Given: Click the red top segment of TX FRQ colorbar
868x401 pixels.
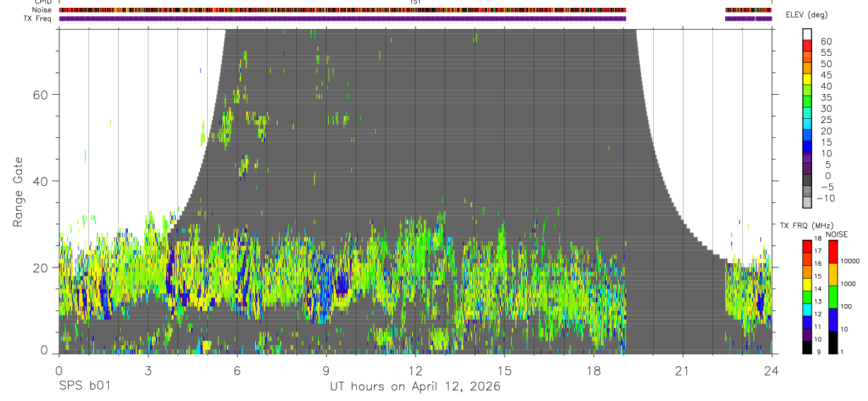Looking at the screenshot, I should coord(807,247).
